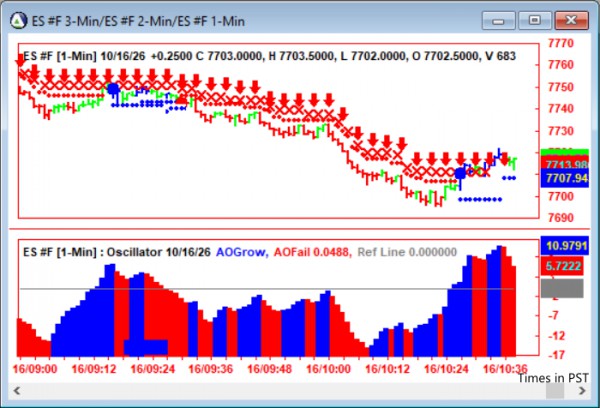Click the 16/10:00 time axis label

point(328,369)
